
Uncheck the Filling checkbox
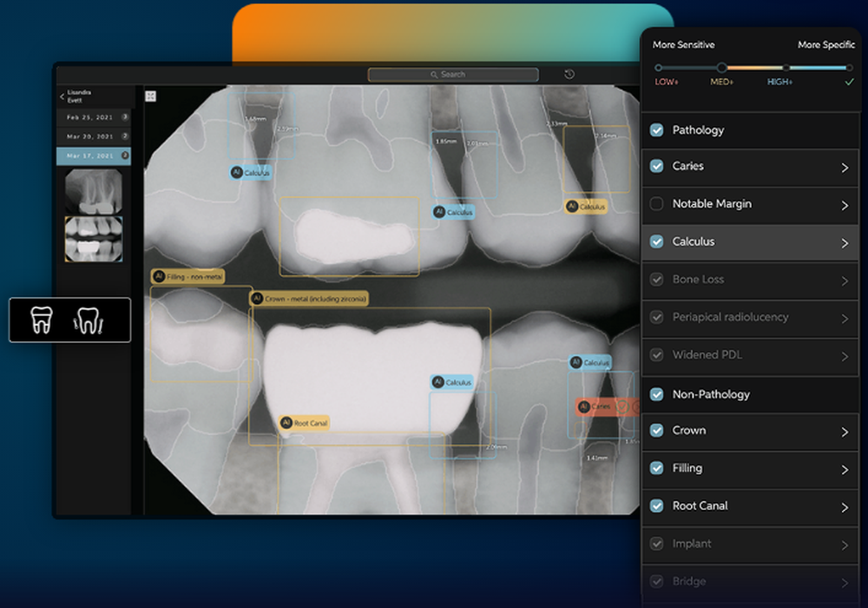(x=656, y=468)
